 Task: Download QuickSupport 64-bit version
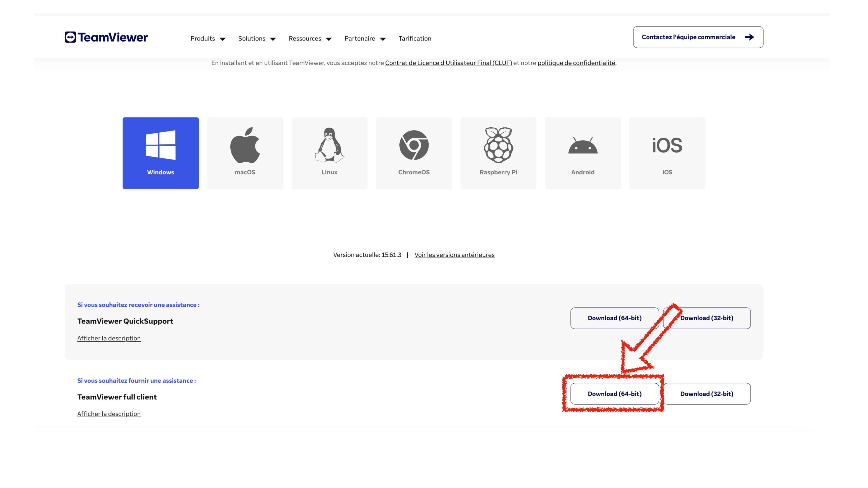[614, 318]
